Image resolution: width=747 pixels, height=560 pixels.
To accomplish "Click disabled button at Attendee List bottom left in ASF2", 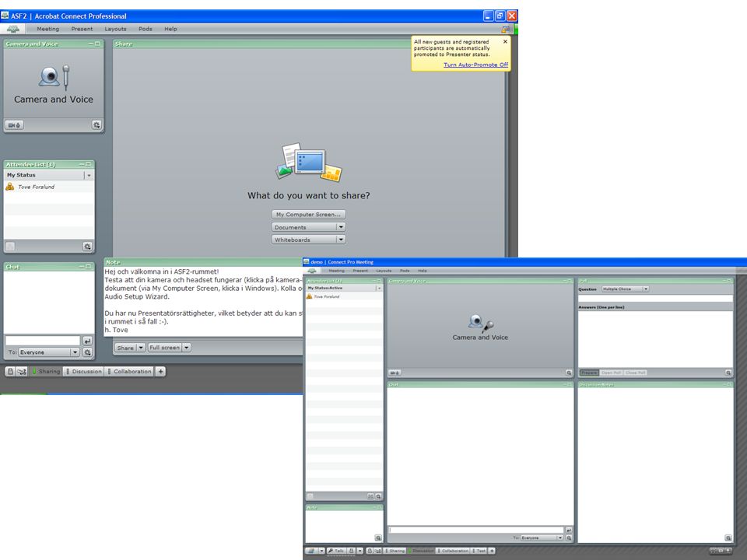I will coord(10,247).
